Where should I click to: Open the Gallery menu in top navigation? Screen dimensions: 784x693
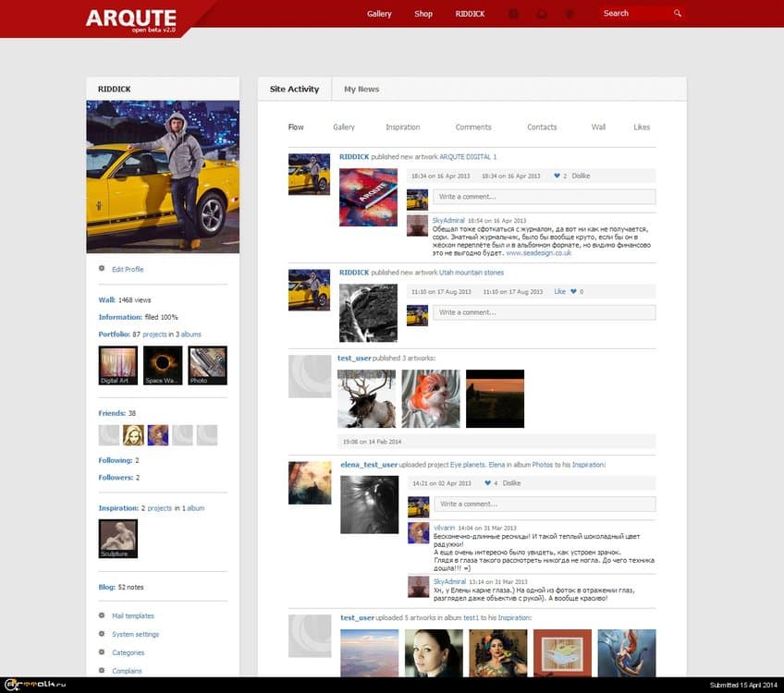tap(379, 14)
